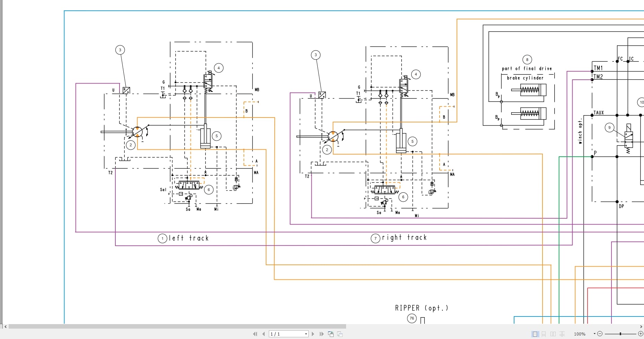
Task: Click the zoom slider handle
Action: tap(620, 334)
